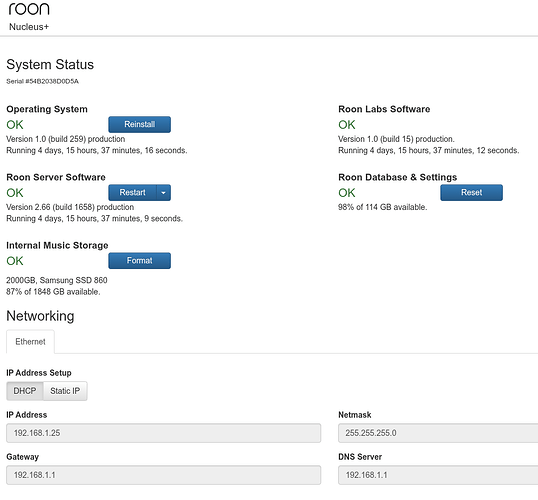Image resolution: width=538 pixels, height=500 pixels.
Task: Click OK status under Roon Labs Software
Action: [x=347, y=125]
